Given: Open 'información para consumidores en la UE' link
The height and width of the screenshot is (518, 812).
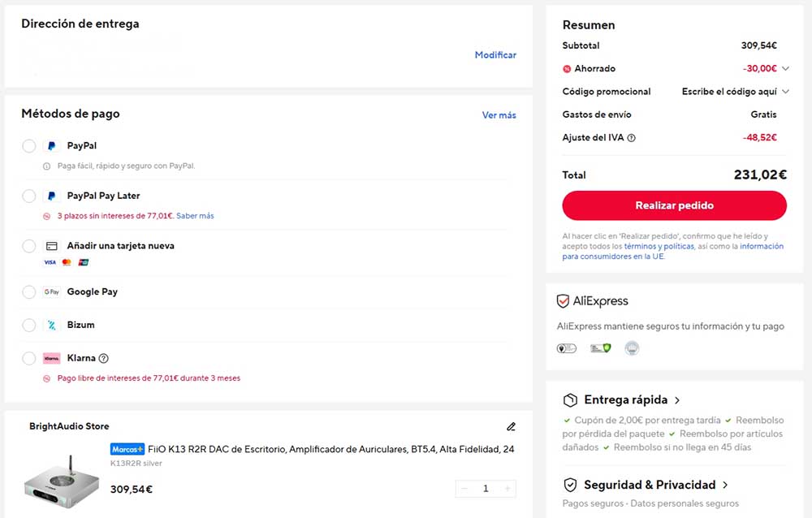Looking at the screenshot, I should 673,252.
